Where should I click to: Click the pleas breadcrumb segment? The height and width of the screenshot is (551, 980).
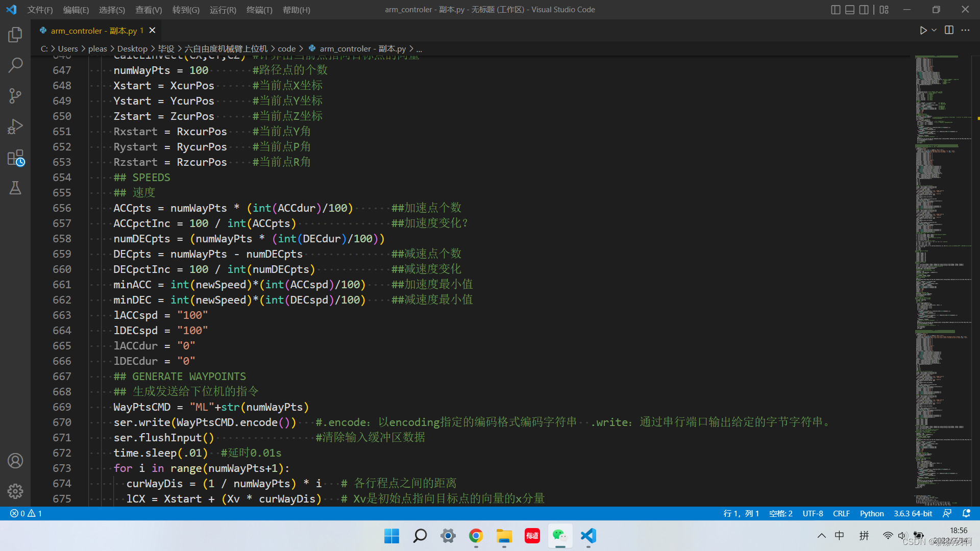click(97, 48)
